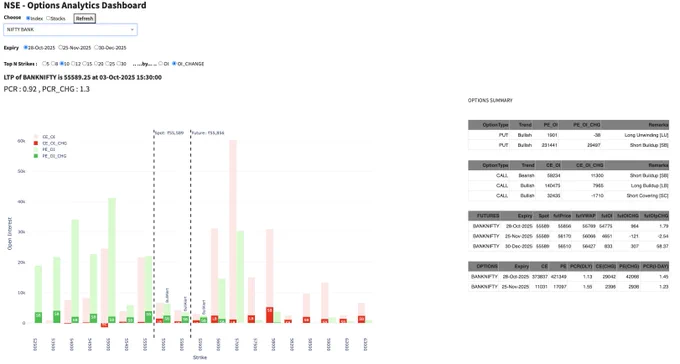Click the CE total value 373837
The image size is (680, 364).
[540, 276]
